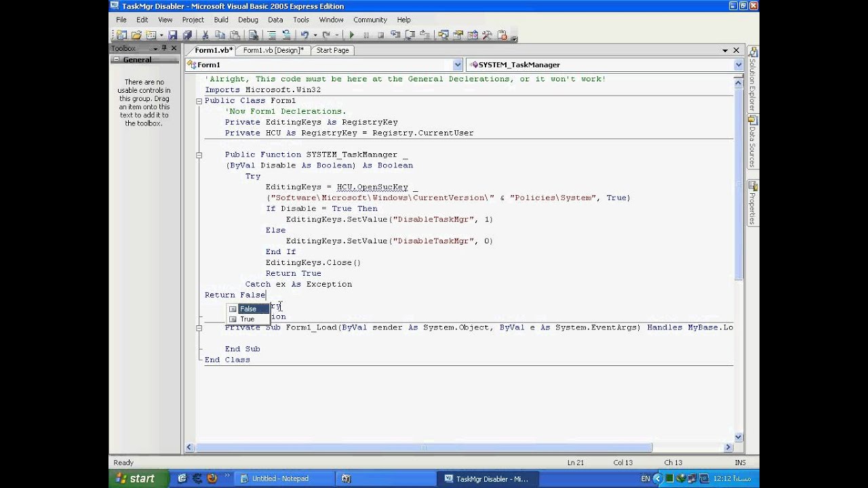The image size is (868, 488).
Task: Collapse the General toolbox group
Action: pos(116,60)
